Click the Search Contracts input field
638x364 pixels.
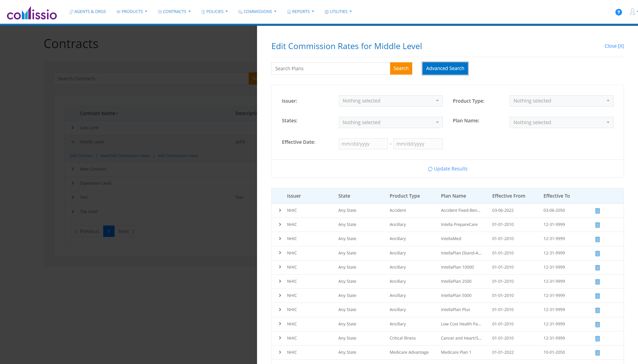[x=151, y=79]
